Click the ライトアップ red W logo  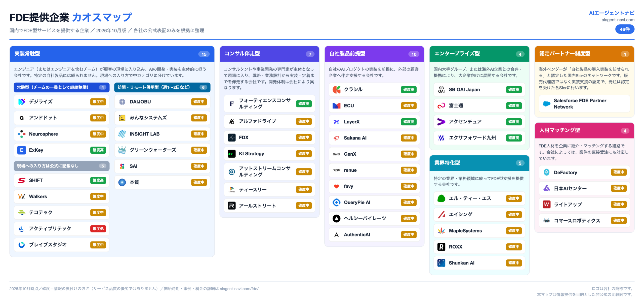[547, 204]
